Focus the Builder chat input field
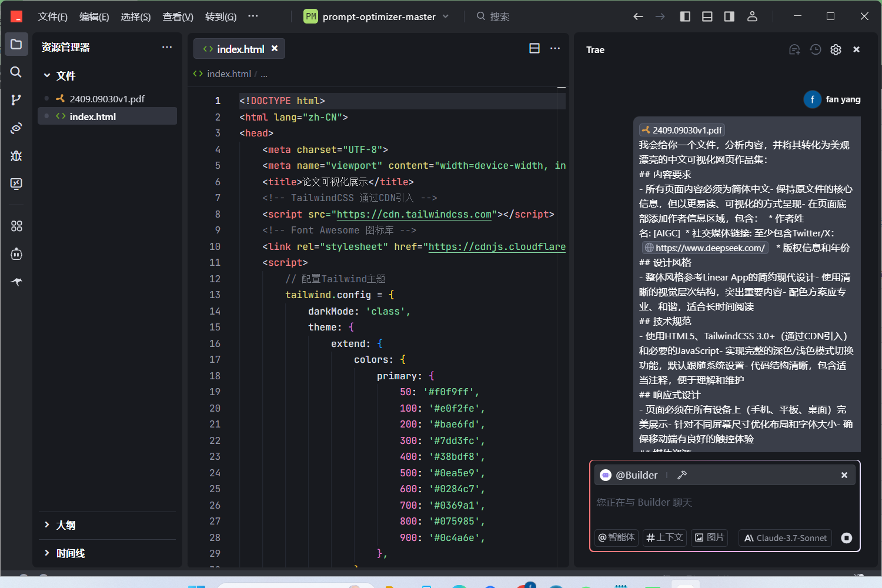The height and width of the screenshot is (588, 882). pos(724,503)
